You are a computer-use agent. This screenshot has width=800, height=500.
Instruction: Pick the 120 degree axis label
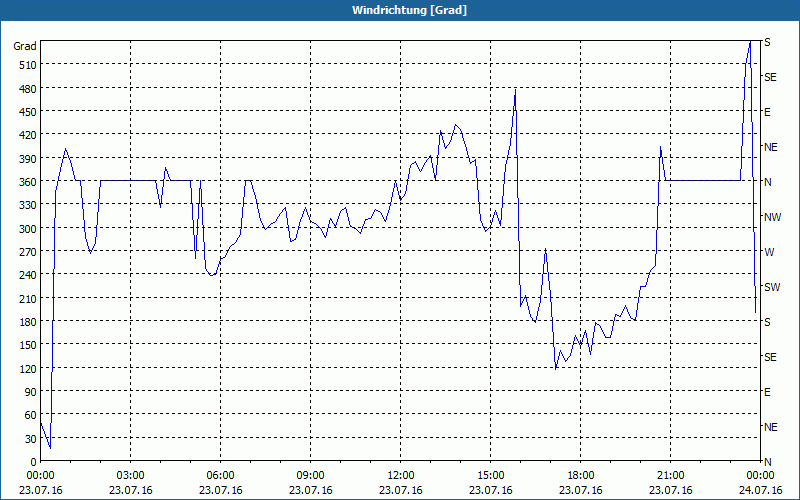[x=28, y=368]
